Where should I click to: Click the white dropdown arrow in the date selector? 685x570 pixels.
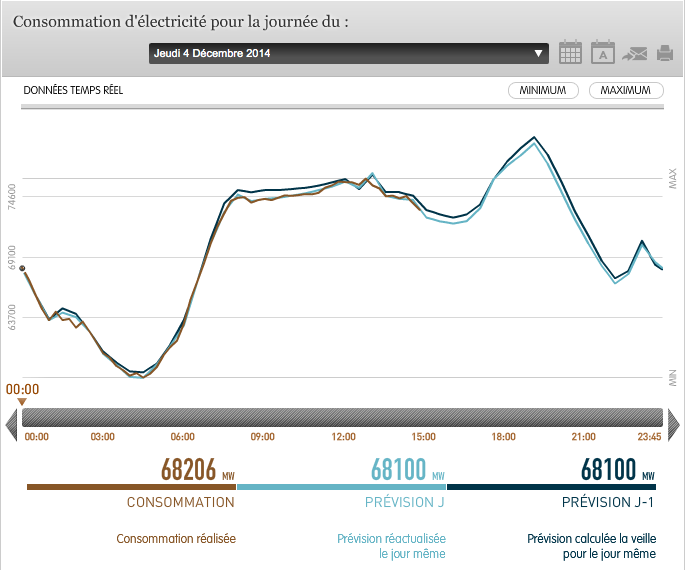pyautogui.click(x=539, y=54)
